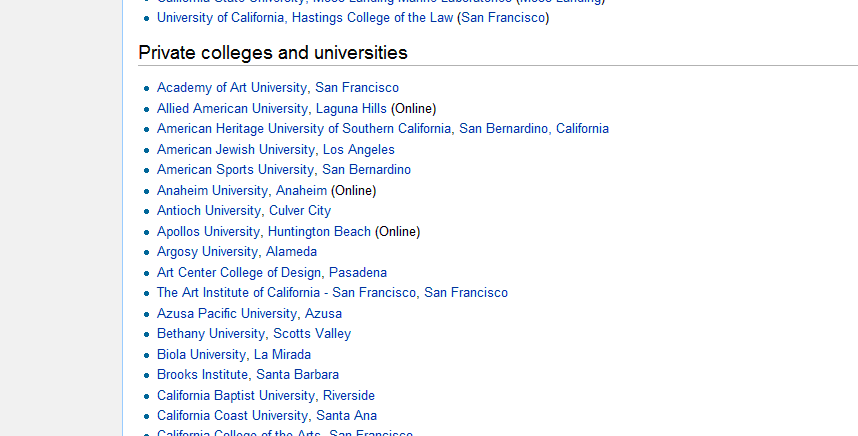Click The Art Institute of California link
Image resolution: width=858 pixels, height=436 pixels.
pos(286,293)
